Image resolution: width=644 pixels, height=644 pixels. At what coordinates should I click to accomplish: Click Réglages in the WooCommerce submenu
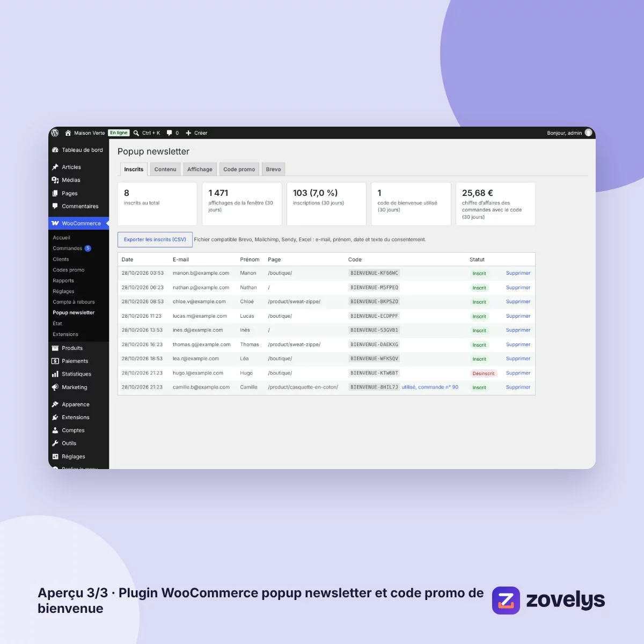tap(63, 291)
